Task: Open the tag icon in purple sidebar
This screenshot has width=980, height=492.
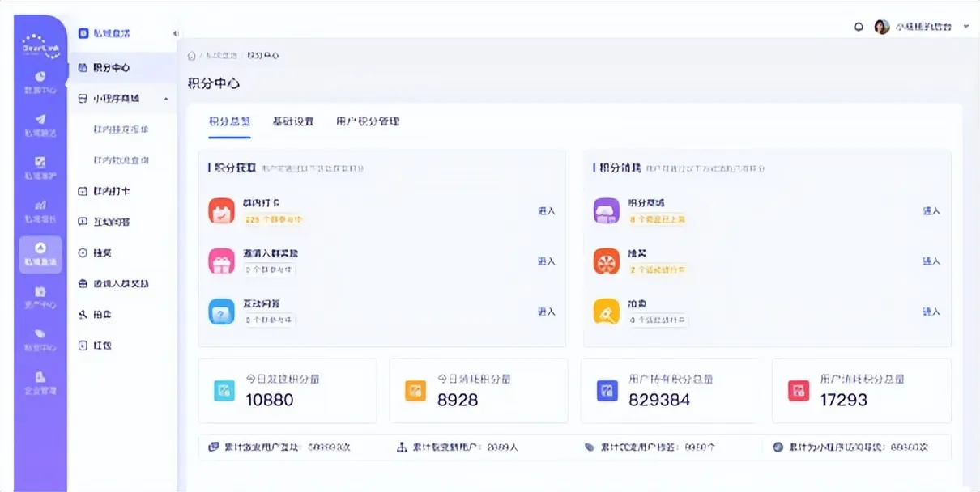Action: coord(40,333)
